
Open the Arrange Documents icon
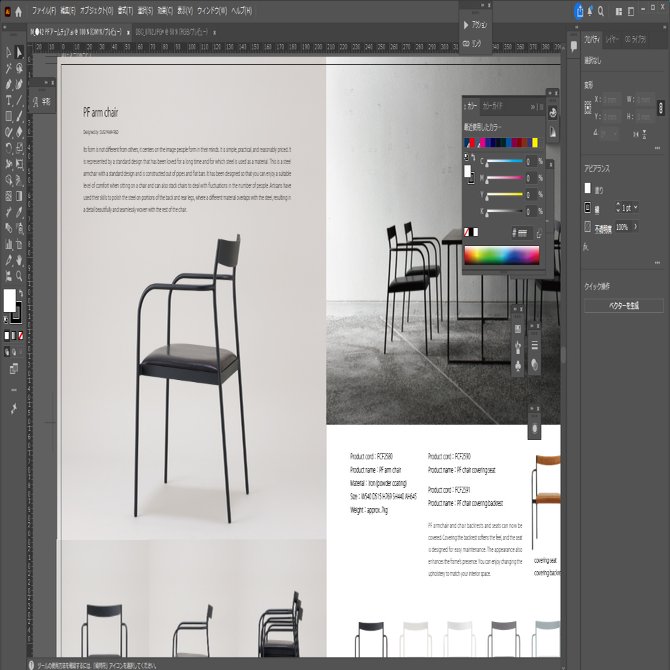click(x=619, y=12)
